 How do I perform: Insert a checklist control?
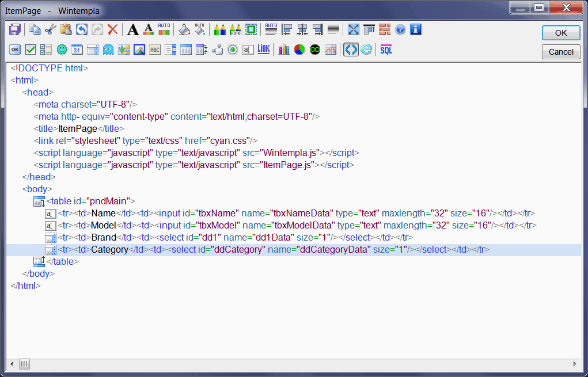pos(45,49)
